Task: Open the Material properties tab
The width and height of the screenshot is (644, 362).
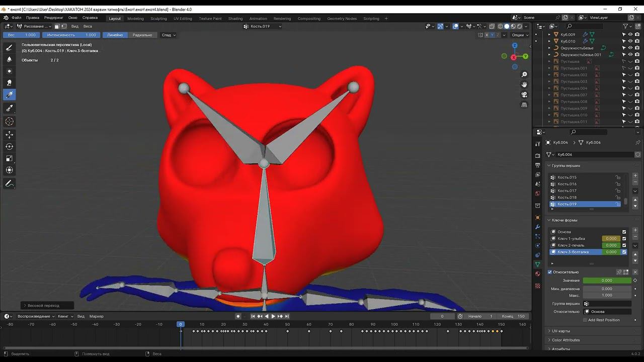Action: (x=537, y=274)
